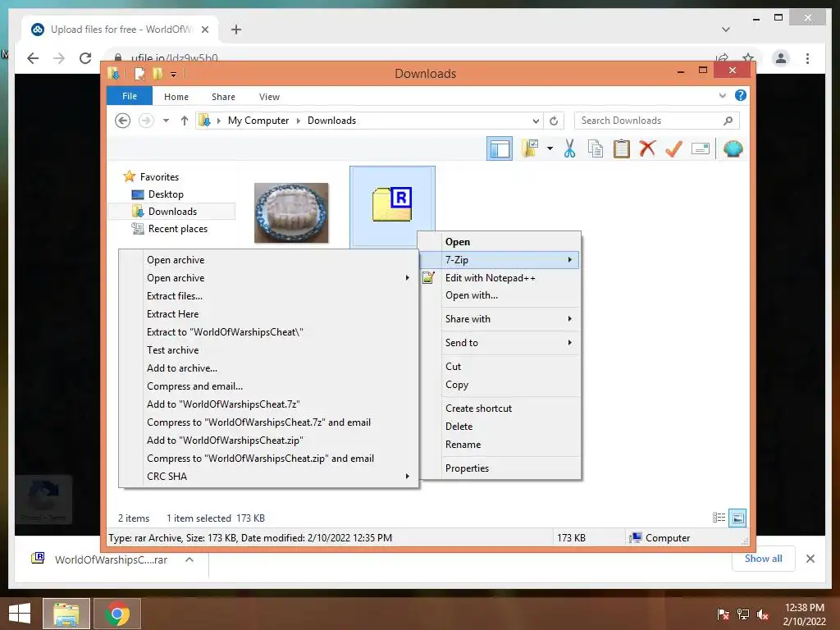Expand the second Open archive submenu

pyautogui.click(x=407, y=277)
